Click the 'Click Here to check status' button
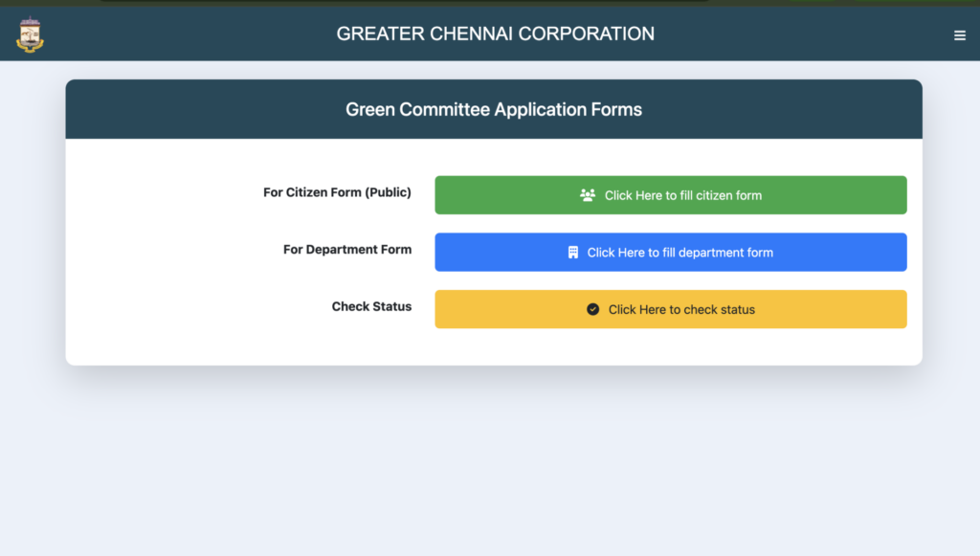 (671, 309)
